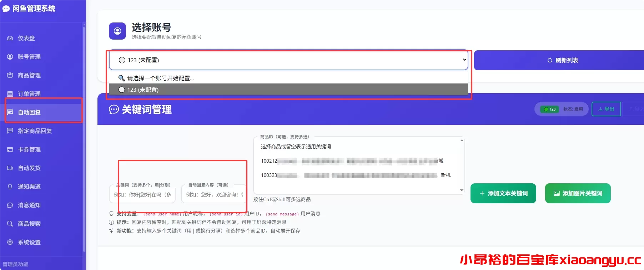
Task: Click the image icon on 添加图片关键词
Action: [x=557, y=193]
